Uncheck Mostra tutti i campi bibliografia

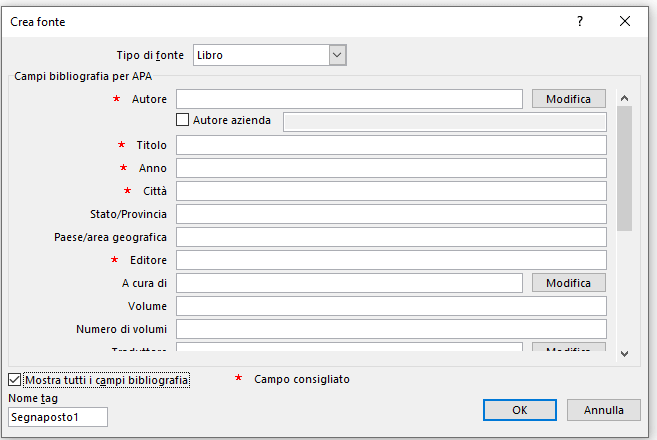(15, 380)
